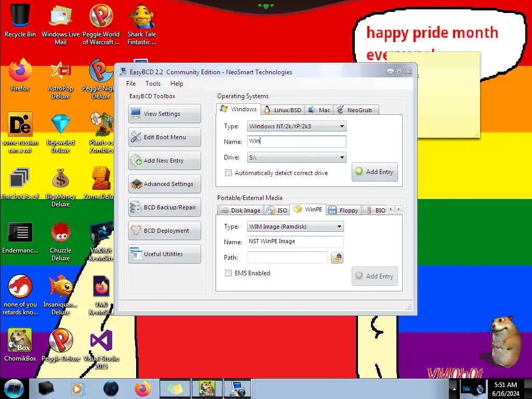Open the WIM Image (Ramdisk) type dropdown
Viewport: 532px width, 399px height.
295,227
